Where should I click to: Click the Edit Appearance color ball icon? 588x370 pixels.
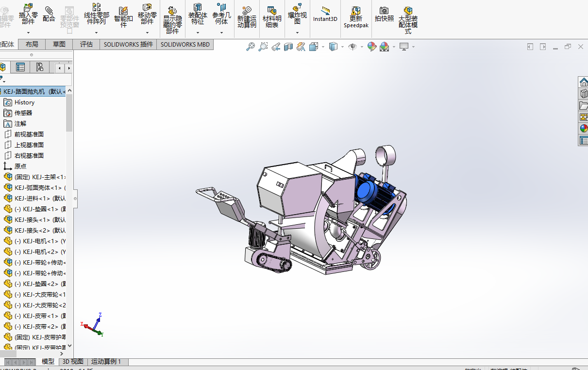click(372, 47)
